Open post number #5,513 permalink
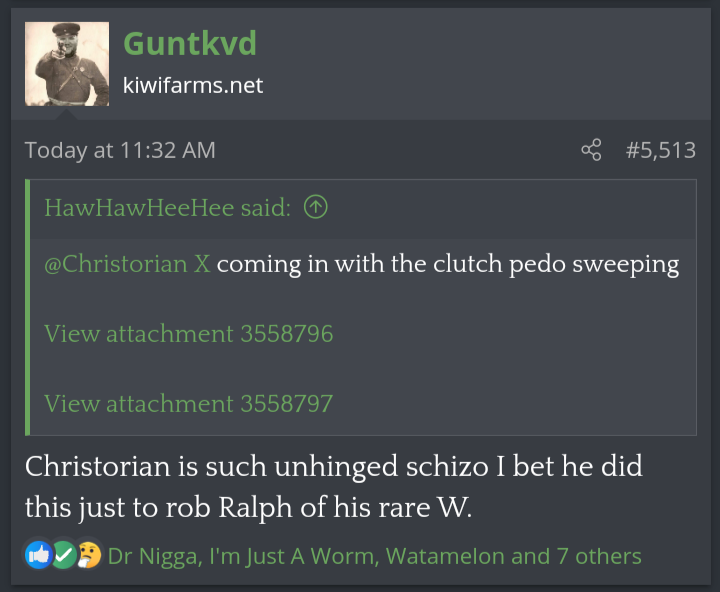720x592 pixels. (660, 151)
